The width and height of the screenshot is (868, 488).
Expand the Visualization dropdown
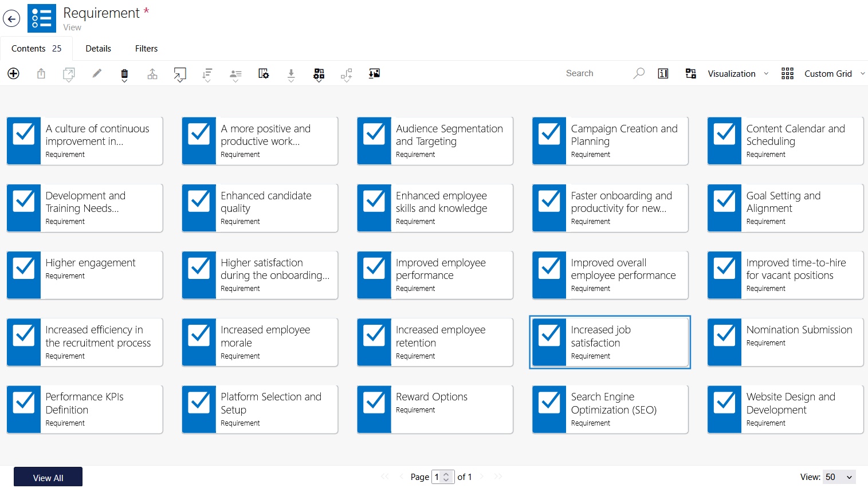coord(738,73)
